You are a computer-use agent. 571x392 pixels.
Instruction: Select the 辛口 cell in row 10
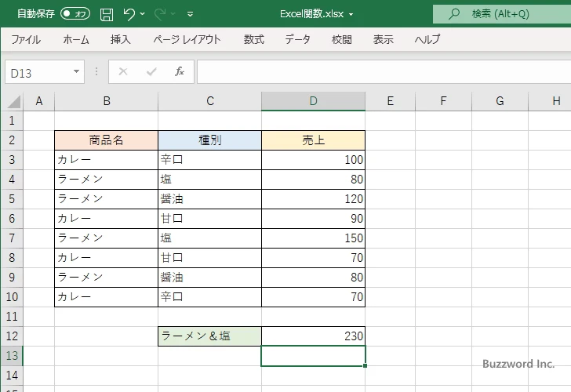pyautogui.click(x=209, y=297)
